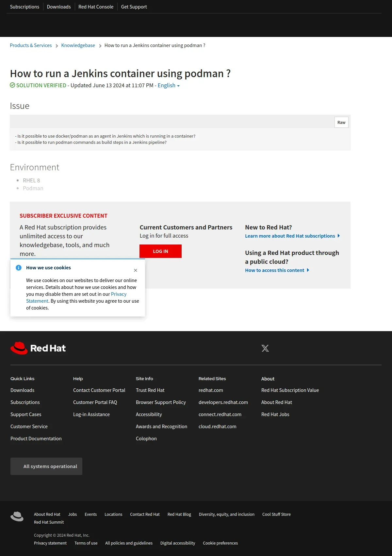Open Browser Support Policy link
The height and width of the screenshot is (556, 392).
161,402
